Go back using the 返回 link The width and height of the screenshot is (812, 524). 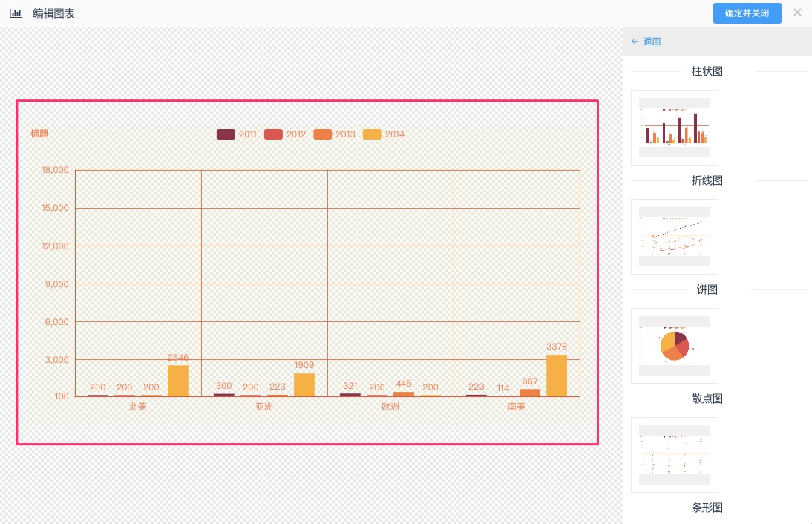click(x=646, y=42)
